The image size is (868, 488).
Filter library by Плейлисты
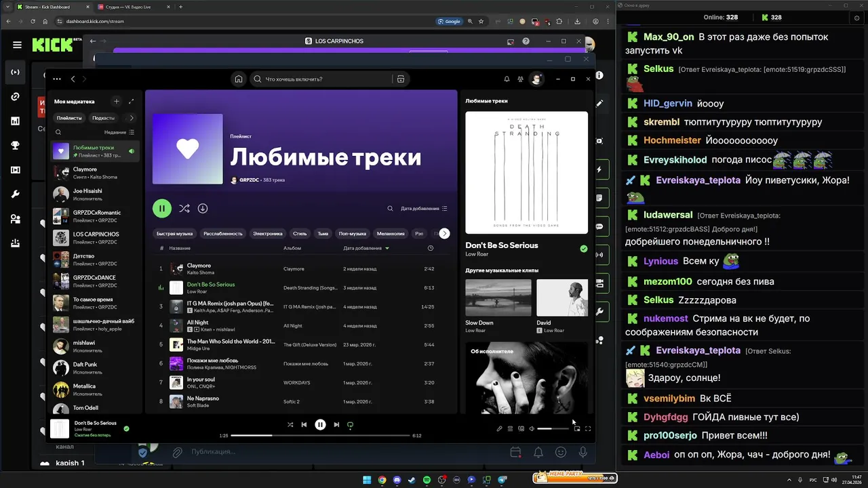(x=69, y=118)
